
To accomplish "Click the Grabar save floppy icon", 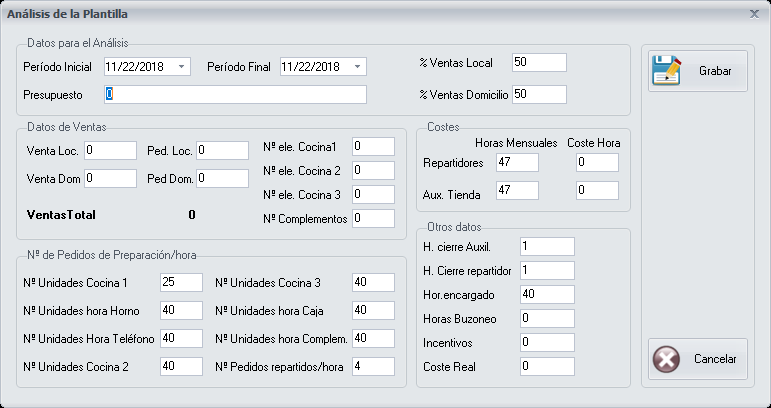I will 667,71.
